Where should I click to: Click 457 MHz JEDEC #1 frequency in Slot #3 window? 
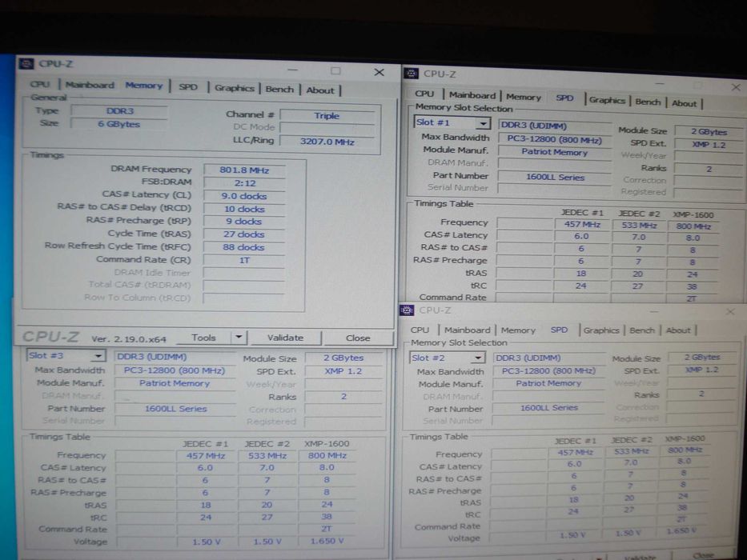(205, 456)
